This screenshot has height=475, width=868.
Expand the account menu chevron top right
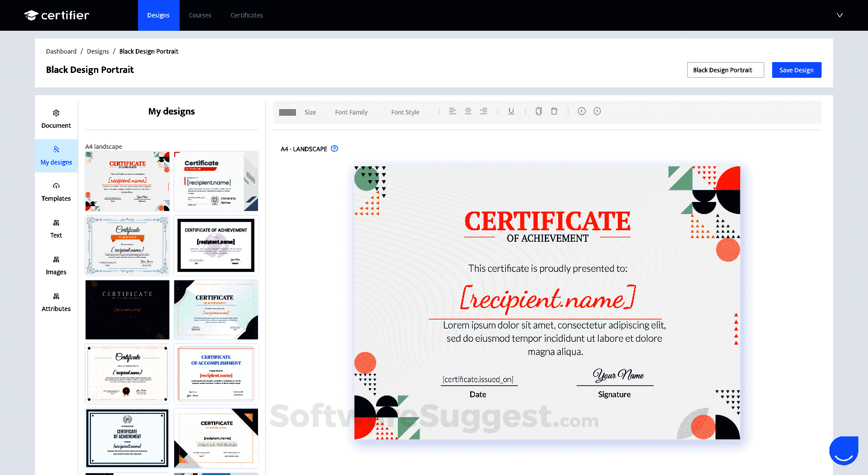tap(840, 15)
